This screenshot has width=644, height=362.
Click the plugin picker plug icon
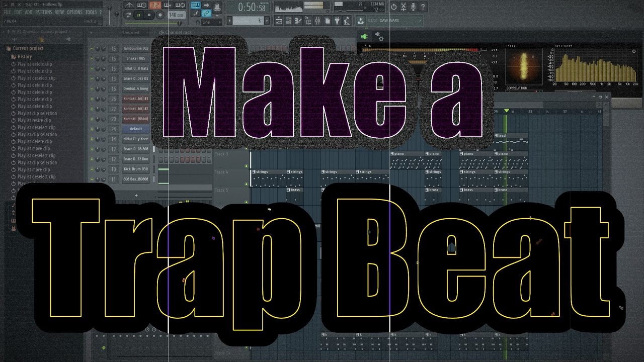tap(337, 20)
